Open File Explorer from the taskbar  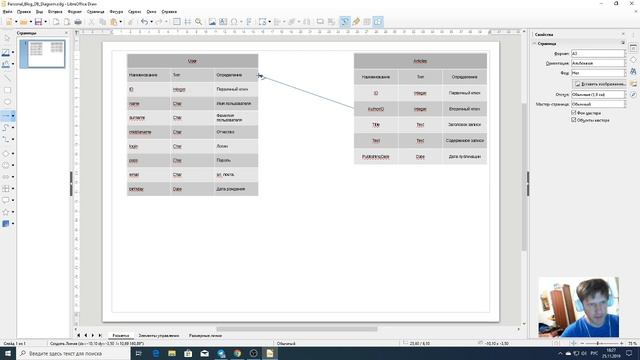[x=172, y=353]
